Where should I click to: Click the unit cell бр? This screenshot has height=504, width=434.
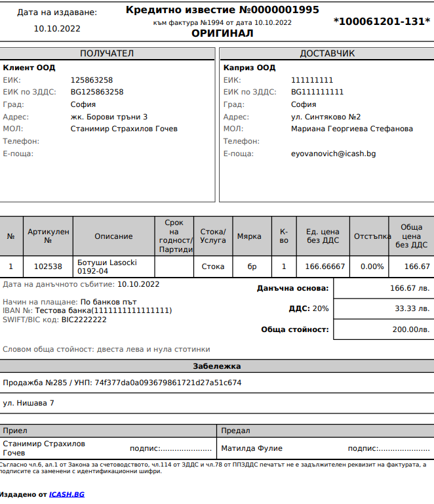[252, 266]
